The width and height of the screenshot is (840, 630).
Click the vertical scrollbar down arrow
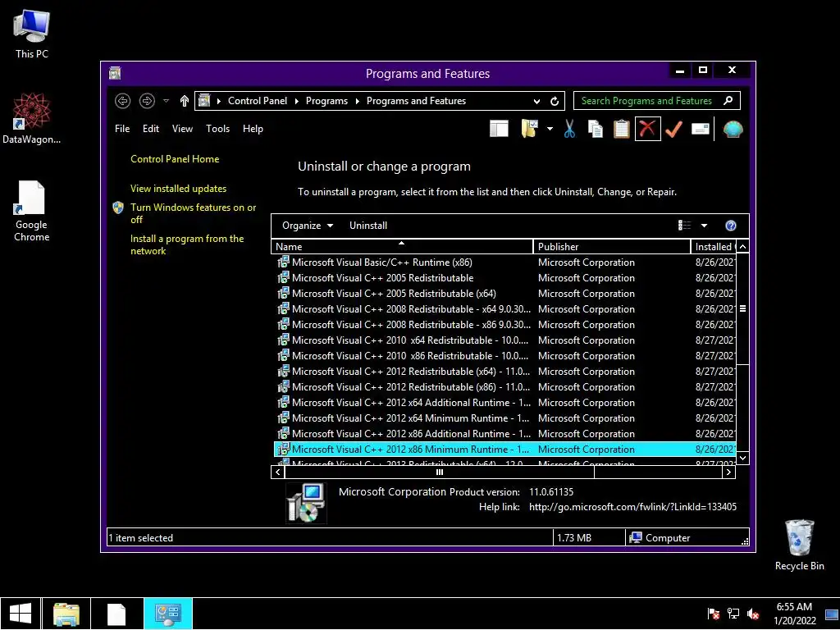pyautogui.click(x=742, y=458)
